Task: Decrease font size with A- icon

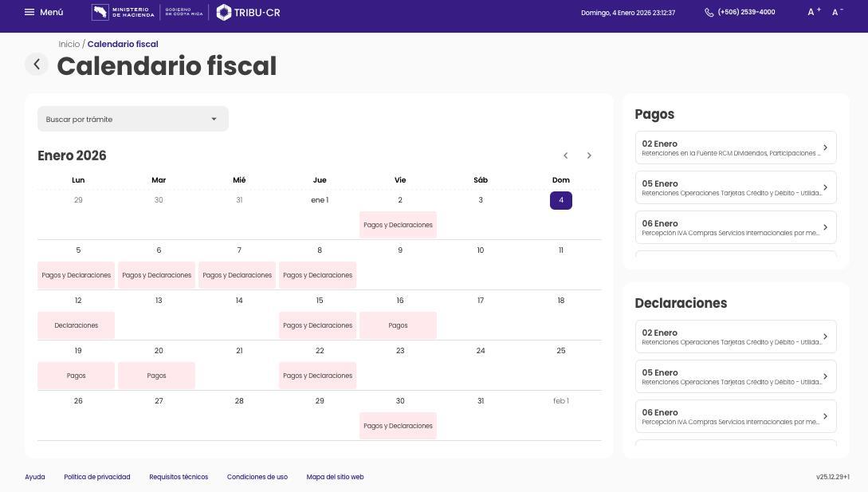Action: (837, 12)
